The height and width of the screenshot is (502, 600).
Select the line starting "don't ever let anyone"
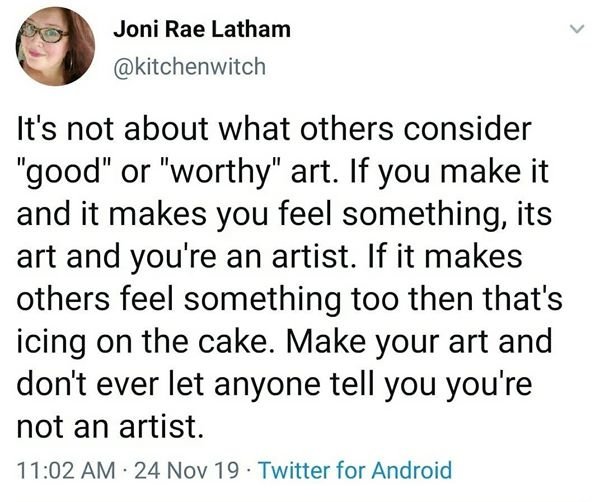click(274, 384)
